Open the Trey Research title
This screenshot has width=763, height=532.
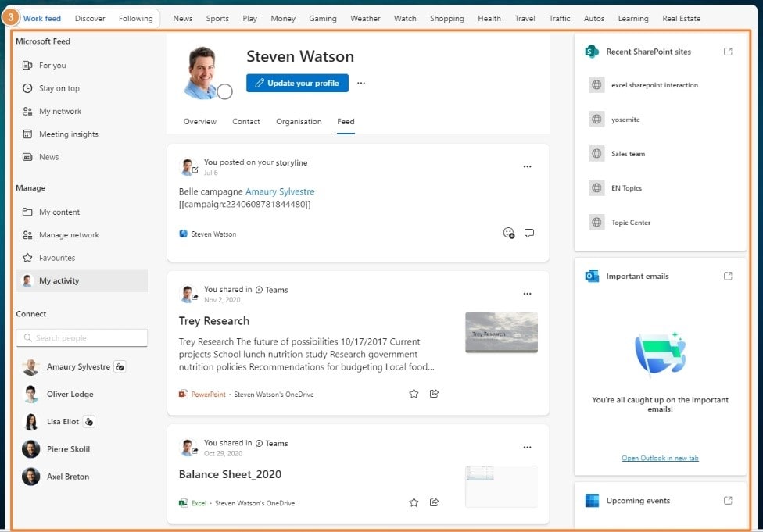click(x=214, y=321)
